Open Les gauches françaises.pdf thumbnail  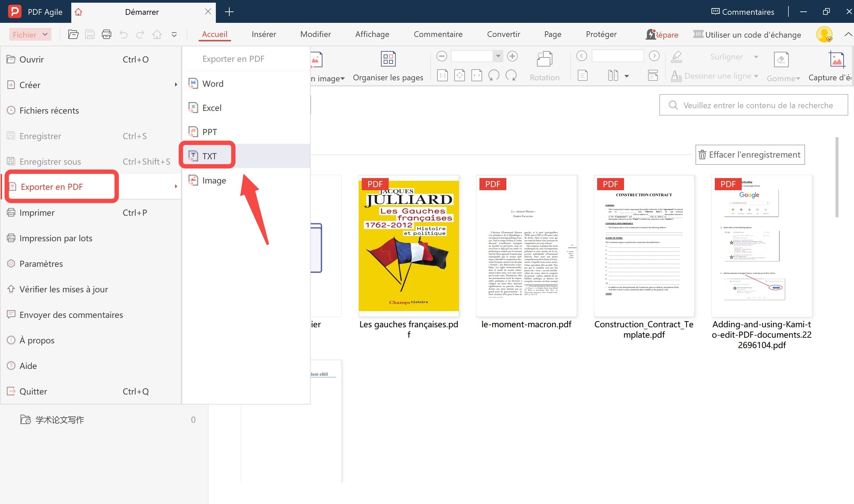(x=409, y=246)
